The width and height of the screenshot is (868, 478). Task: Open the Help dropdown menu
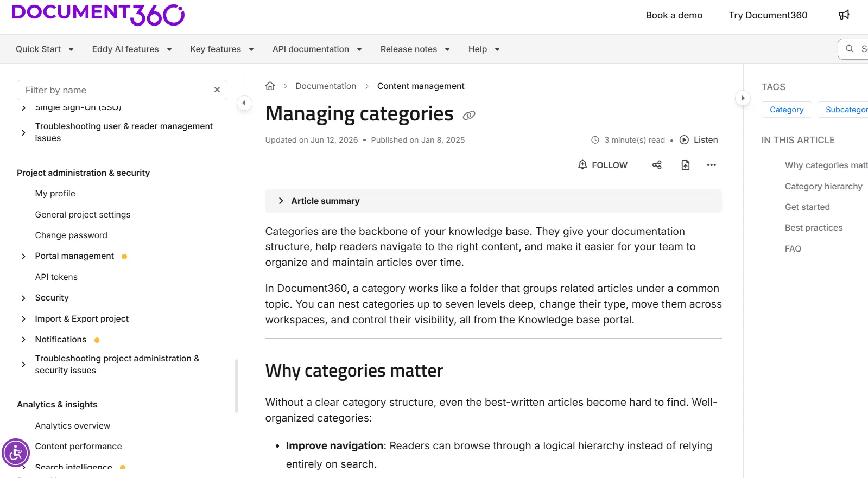click(484, 49)
